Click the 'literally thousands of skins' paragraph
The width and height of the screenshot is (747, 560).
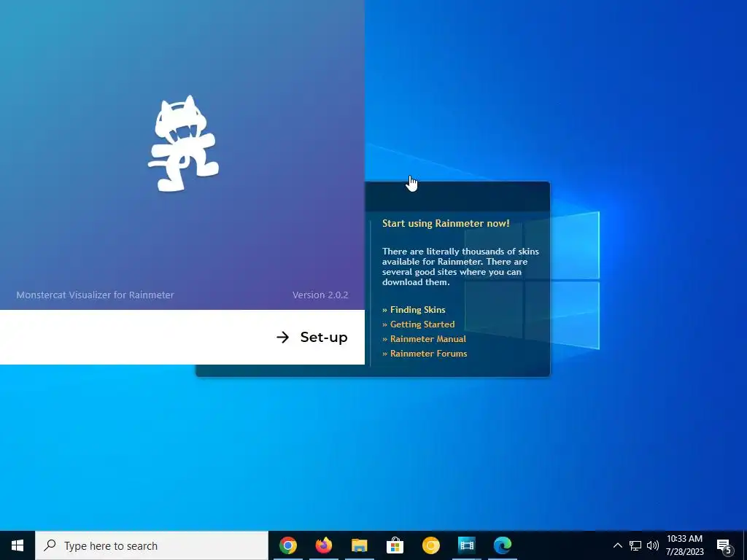460,267
